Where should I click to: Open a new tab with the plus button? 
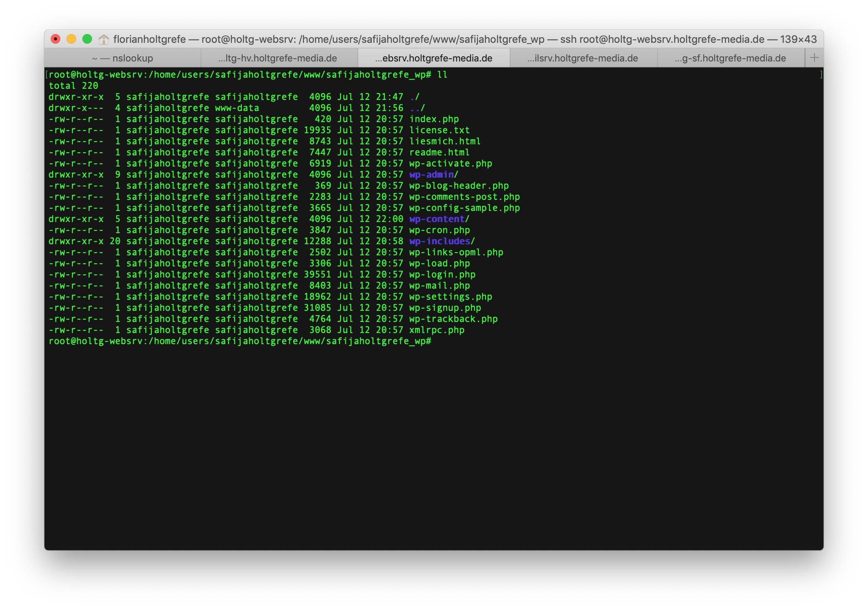pyautogui.click(x=814, y=58)
